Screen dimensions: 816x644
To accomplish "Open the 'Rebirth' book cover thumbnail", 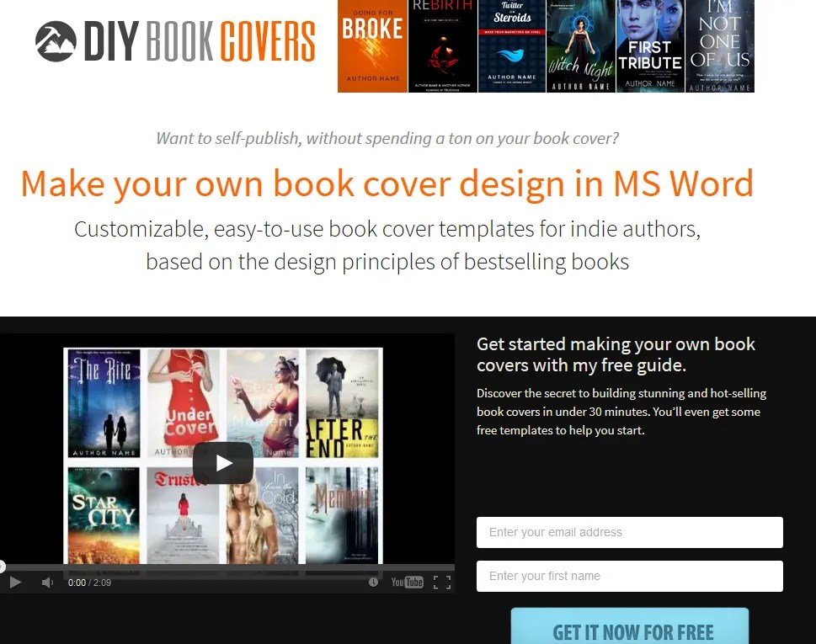I will click(x=441, y=46).
